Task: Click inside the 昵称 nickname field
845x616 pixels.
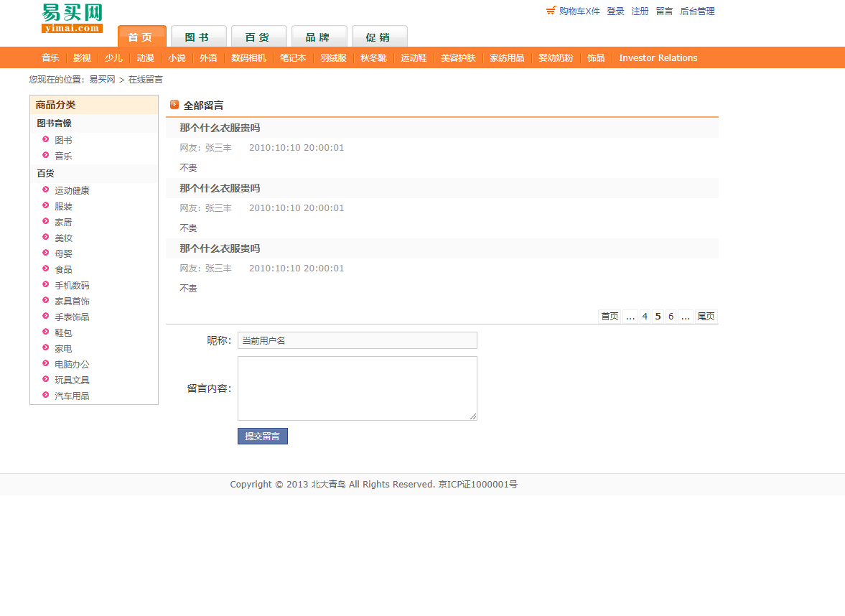Action: (357, 340)
